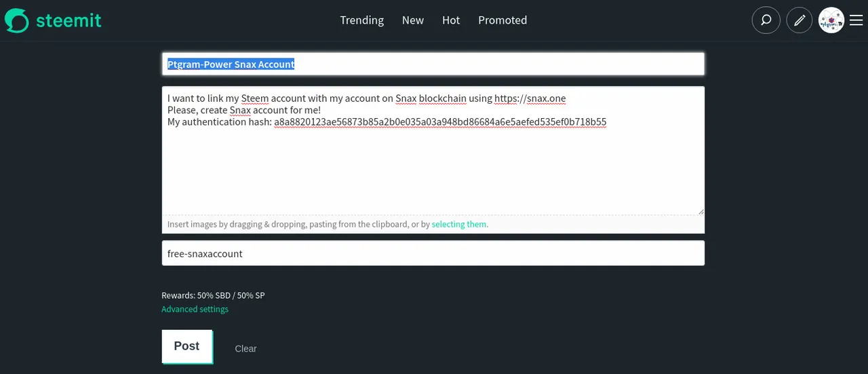
Task: Click the post title input field
Action: tap(433, 64)
